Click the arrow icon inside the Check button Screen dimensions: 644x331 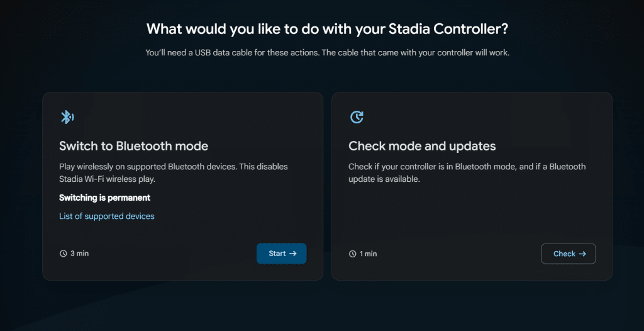click(x=582, y=254)
